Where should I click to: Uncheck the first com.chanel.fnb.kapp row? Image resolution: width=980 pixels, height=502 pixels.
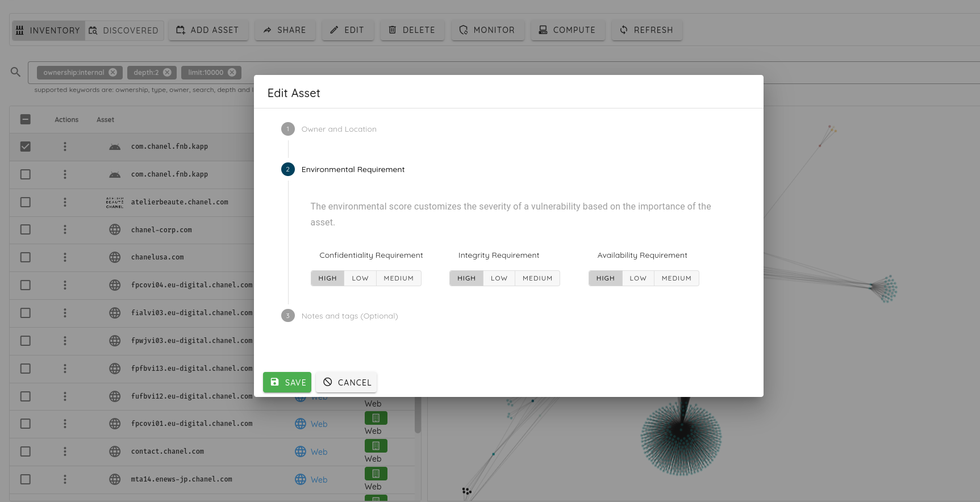coord(25,147)
